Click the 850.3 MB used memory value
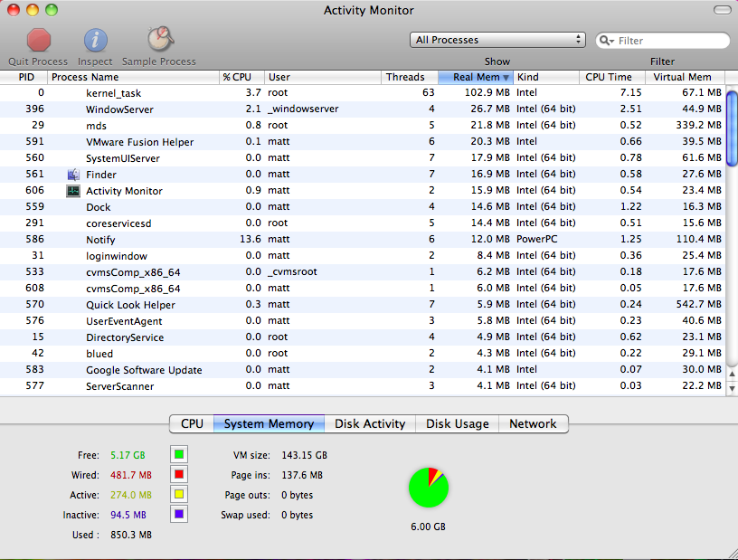 pyautogui.click(x=131, y=535)
